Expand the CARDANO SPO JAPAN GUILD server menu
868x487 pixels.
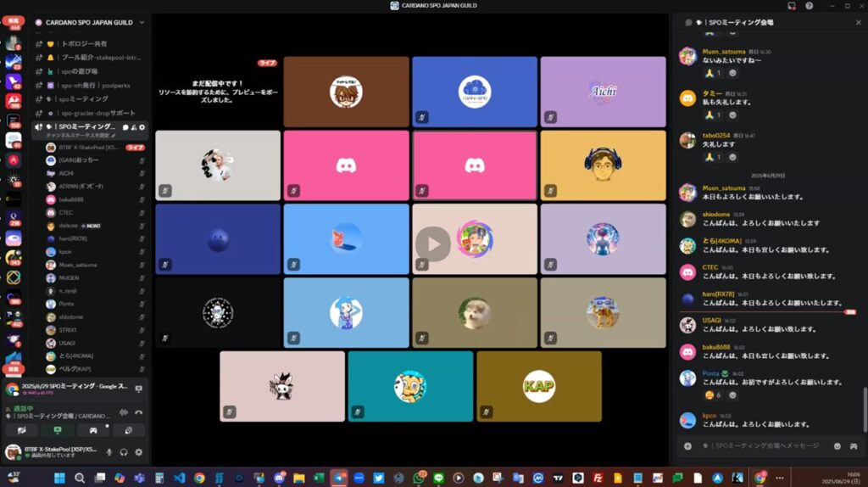point(142,23)
